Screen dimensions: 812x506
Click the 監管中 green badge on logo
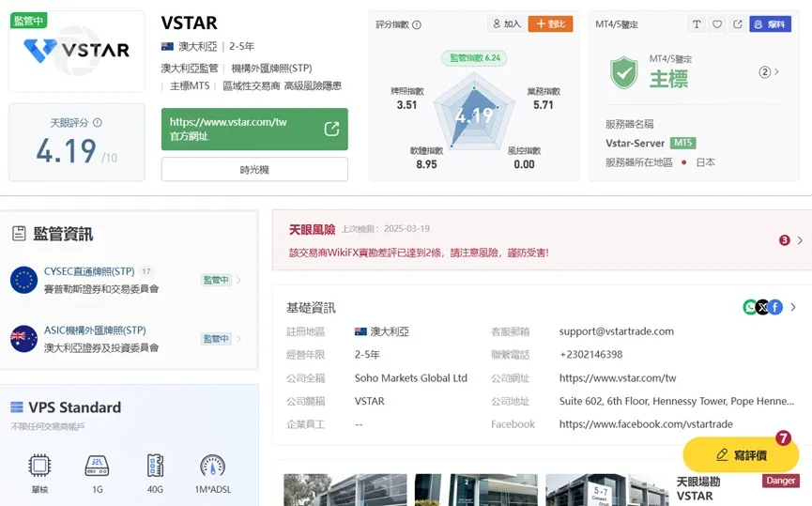28,21
